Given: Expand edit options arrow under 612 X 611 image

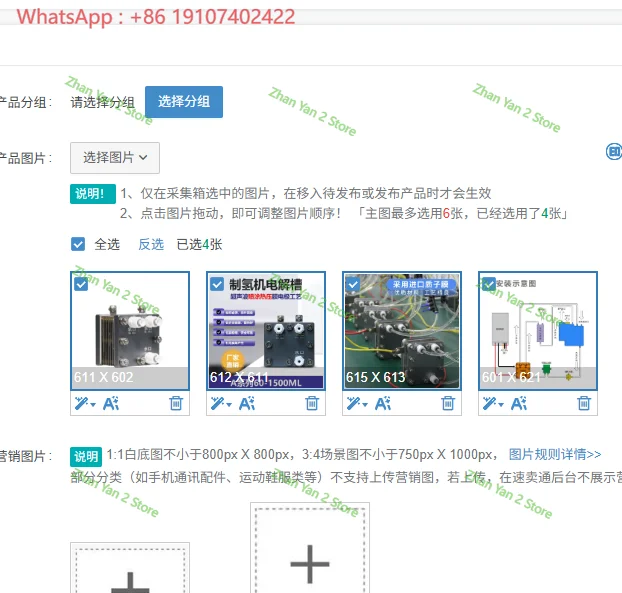Looking at the screenshot, I should 229,405.
